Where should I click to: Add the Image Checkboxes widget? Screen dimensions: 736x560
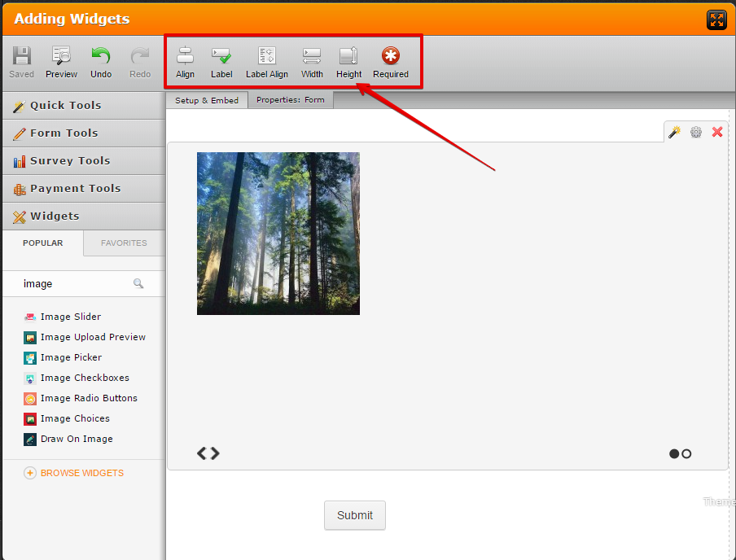tap(77, 378)
